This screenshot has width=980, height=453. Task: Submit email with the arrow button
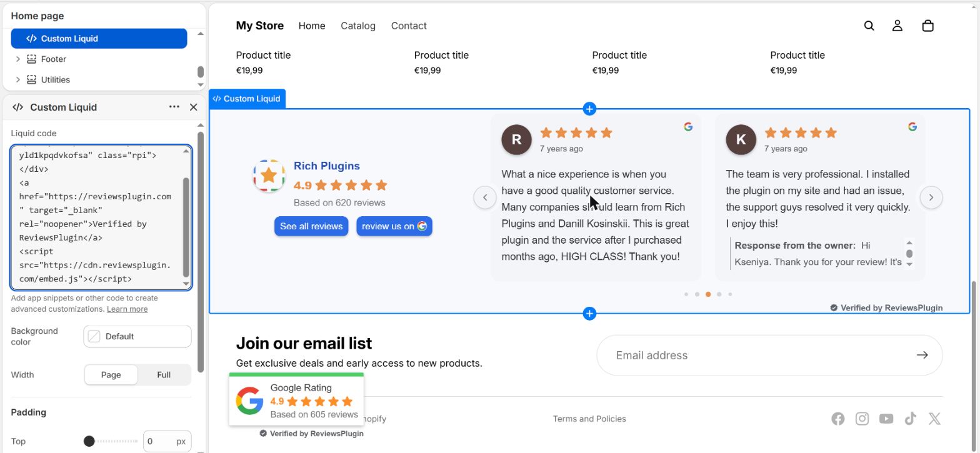click(x=922, y=355)
